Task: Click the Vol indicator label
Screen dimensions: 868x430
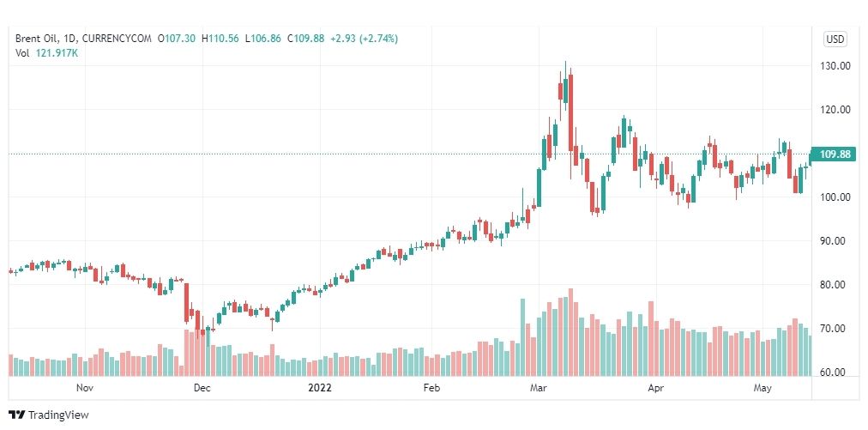Action: (22, 53)
